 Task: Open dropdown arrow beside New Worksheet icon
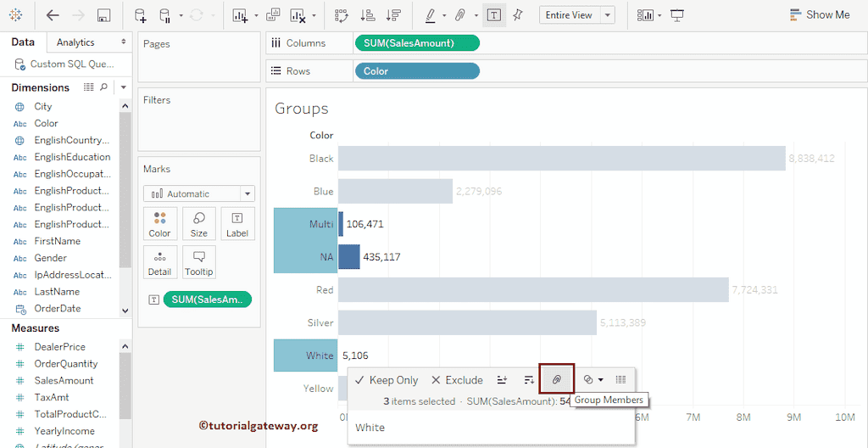click(x=256, y=15)
